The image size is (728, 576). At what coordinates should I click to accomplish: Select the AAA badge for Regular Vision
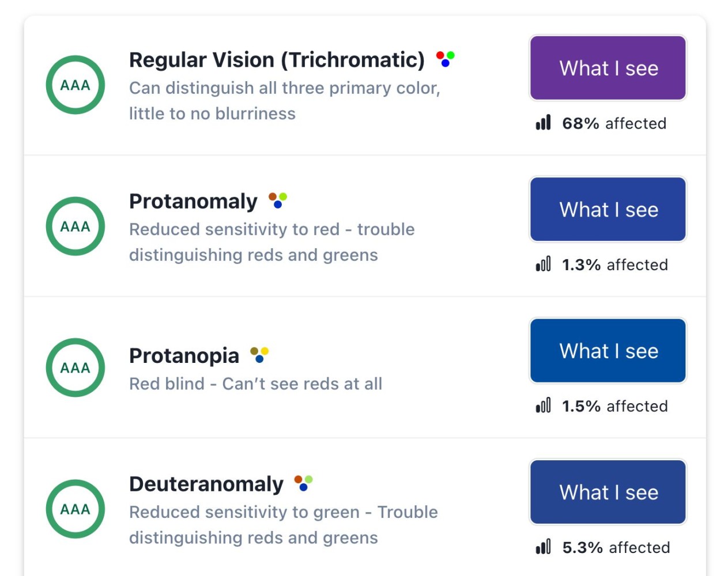(75, 85)
